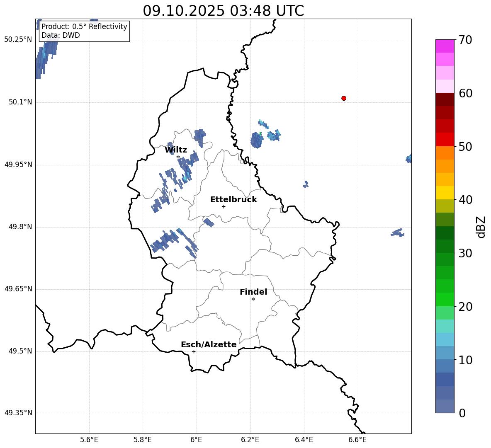Click the small radar echo near 6.75°E, 49.8°N

(x=398, y=233)
